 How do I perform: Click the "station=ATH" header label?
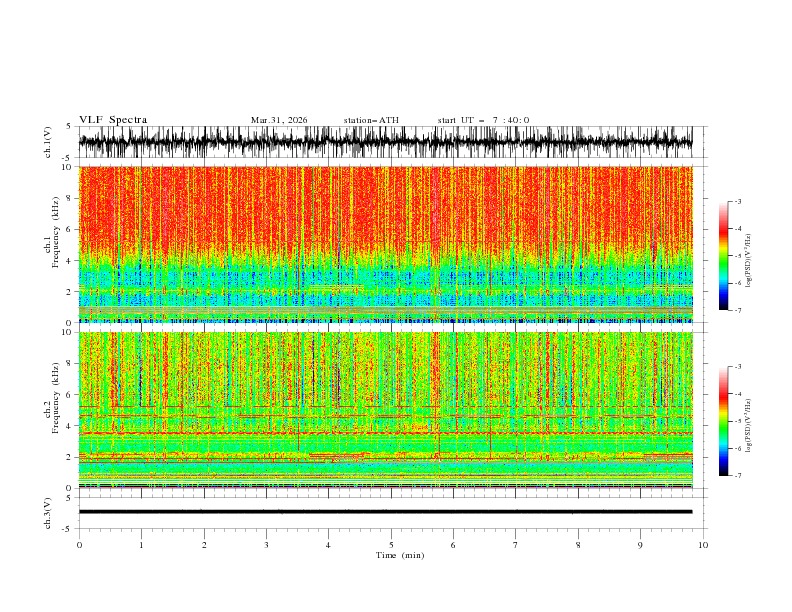click(371, 120)
